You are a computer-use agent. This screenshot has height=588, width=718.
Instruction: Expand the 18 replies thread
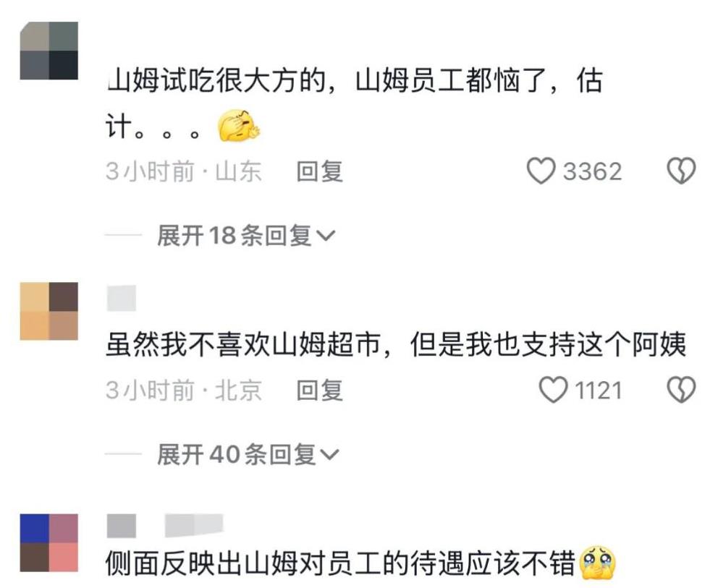pos(246,236)
